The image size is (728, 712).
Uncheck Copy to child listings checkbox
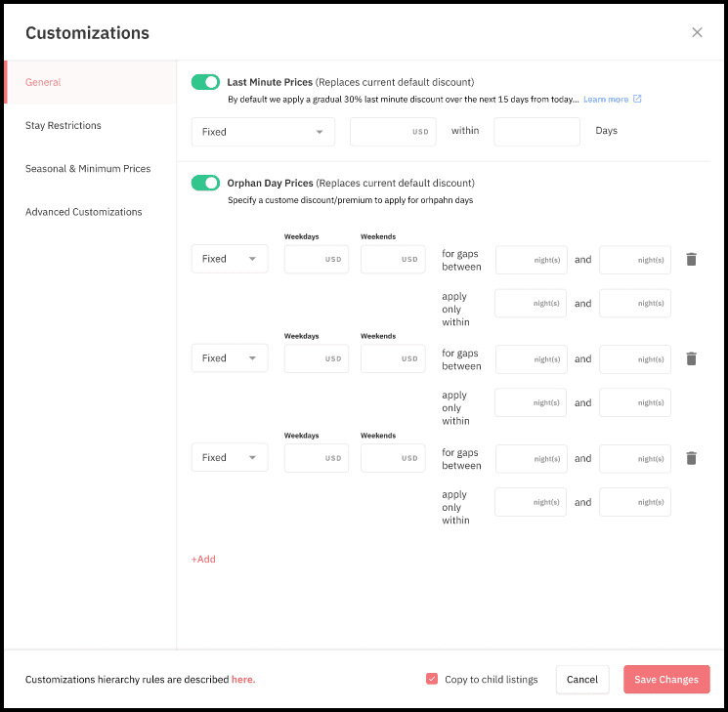pyautogui.click(x=431, y=679)
